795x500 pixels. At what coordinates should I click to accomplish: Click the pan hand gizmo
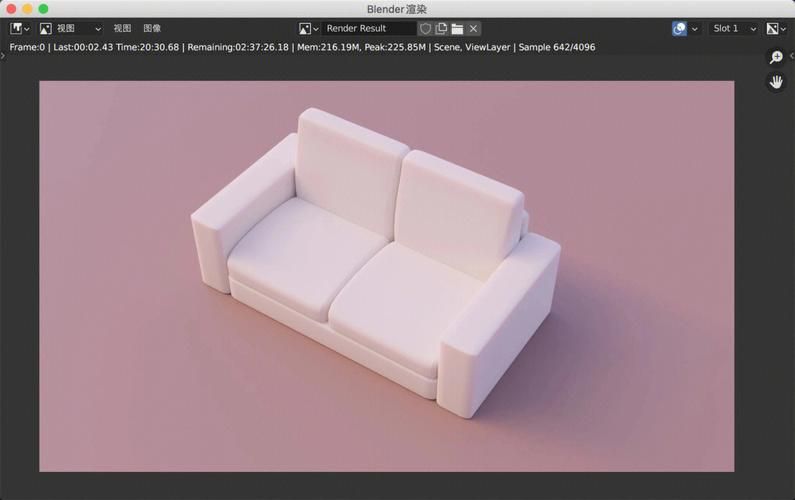[x=776, y=82]
